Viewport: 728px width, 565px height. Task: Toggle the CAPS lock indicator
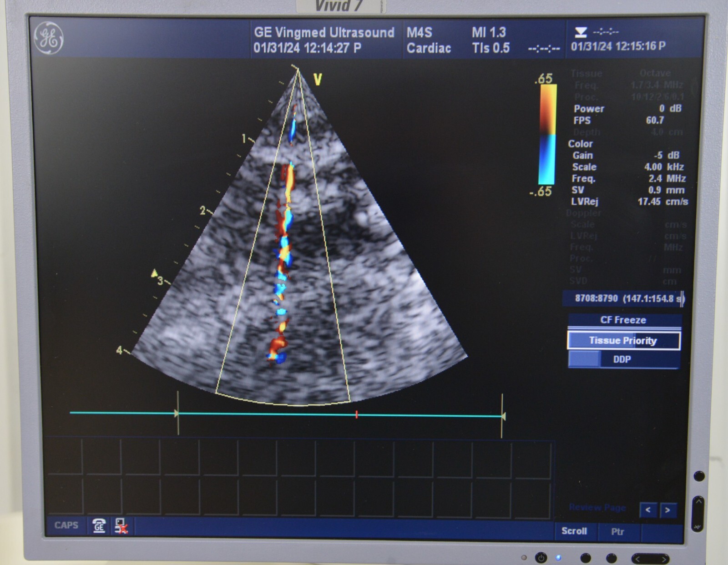[x=66, y=525]
